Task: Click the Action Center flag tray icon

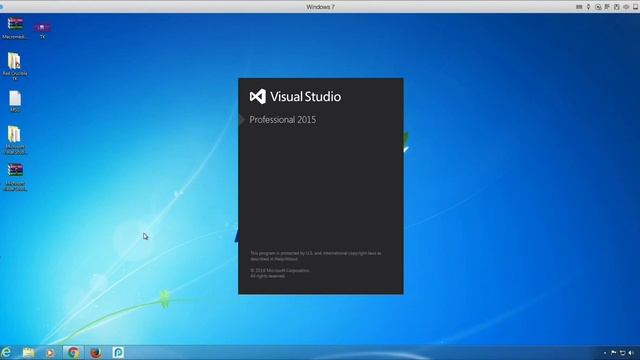Action: point(613,353)
